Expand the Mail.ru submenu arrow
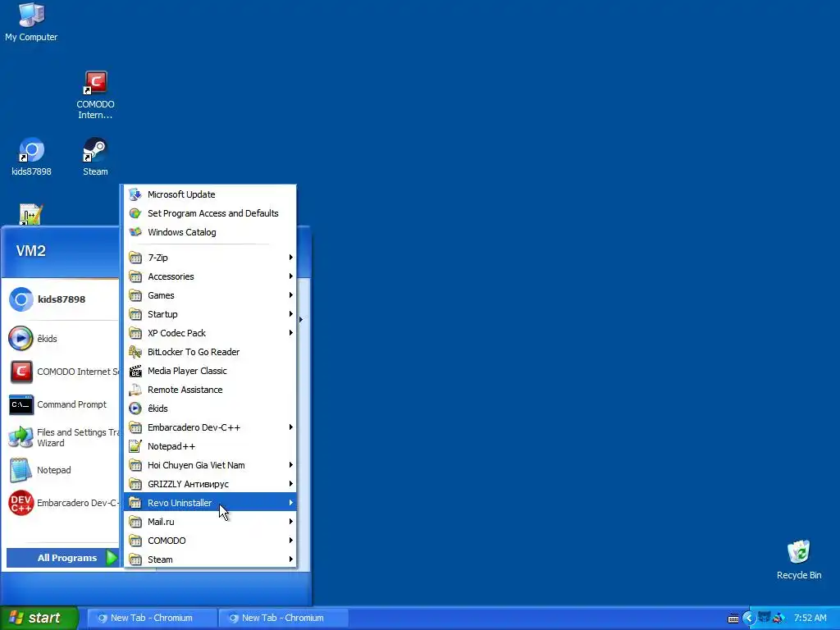The height and width of the screenshot is (630, 840). coord(291,521)
